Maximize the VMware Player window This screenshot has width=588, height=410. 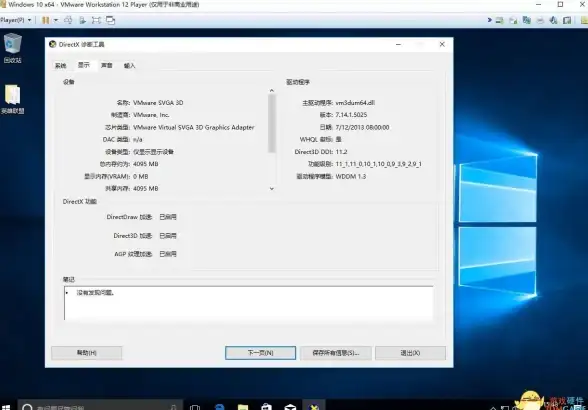560,5
